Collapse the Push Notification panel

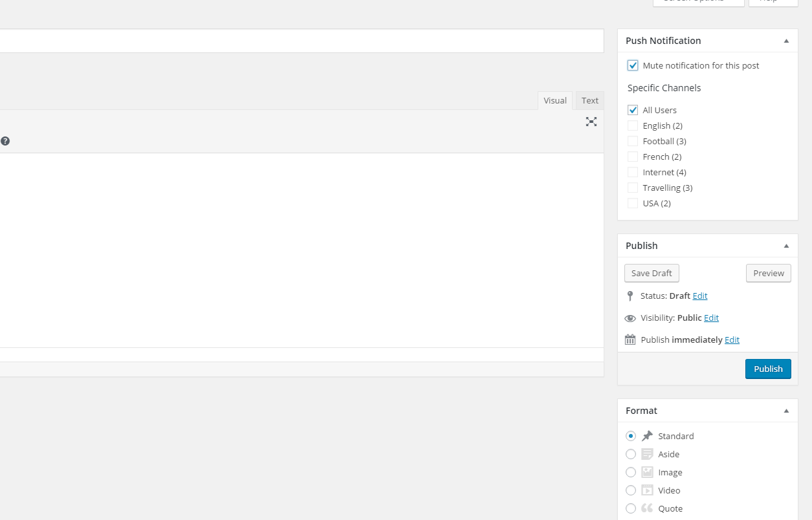click(x=786, y=41)
